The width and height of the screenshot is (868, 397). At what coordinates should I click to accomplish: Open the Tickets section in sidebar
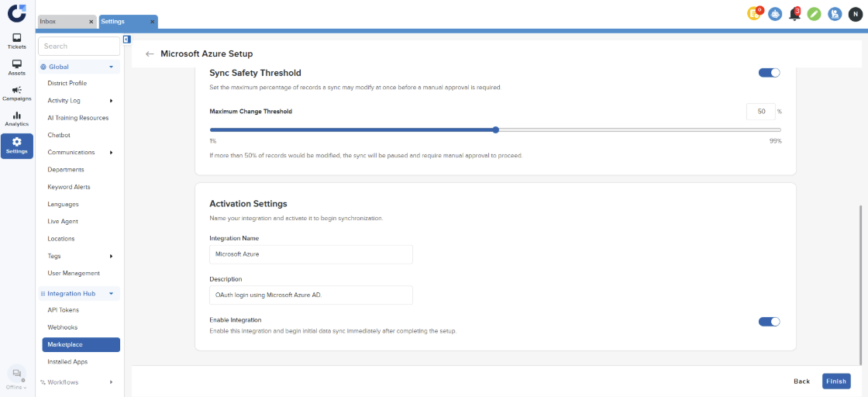16,41
